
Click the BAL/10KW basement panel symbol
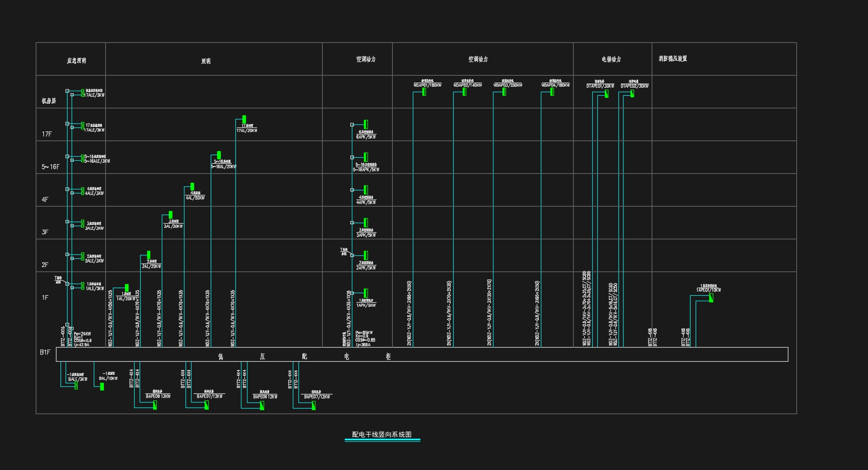(x=102, y=387)
